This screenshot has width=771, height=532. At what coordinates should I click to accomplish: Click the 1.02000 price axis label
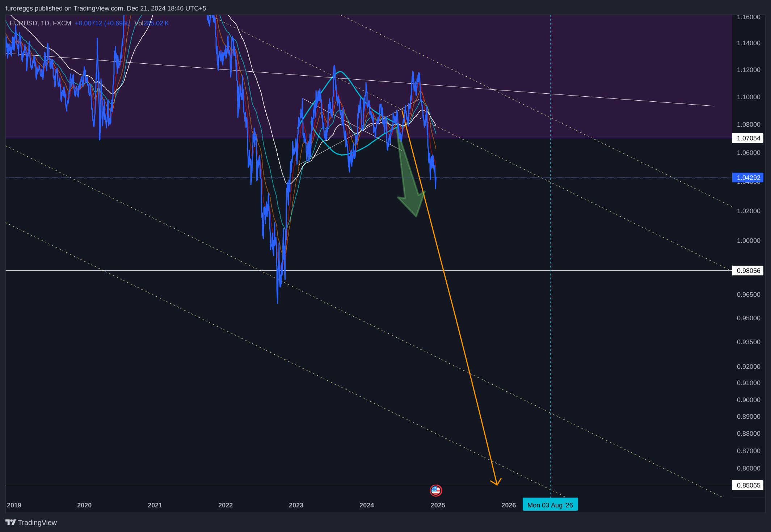(749, 211)
